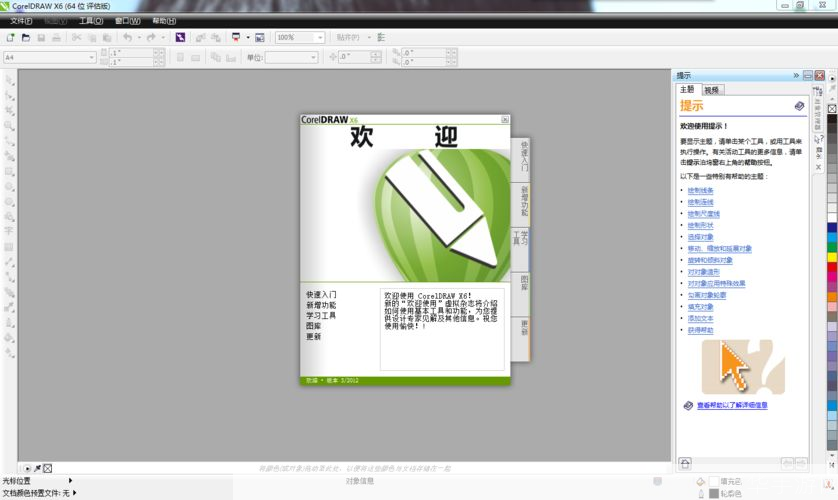Click the Application launcher icon
Viewport: 838px width, 500px height.
(x=236, y=37)
